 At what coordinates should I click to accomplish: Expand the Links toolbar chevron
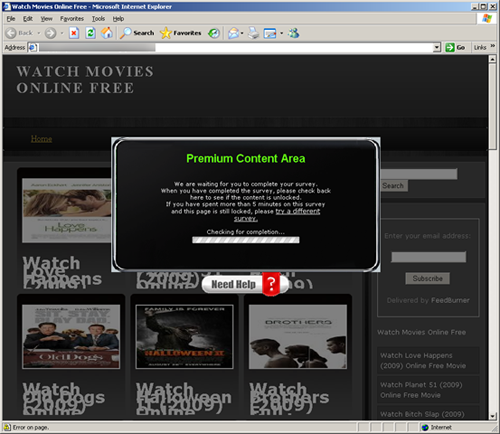pyautogui.click(x=493, y=46)
